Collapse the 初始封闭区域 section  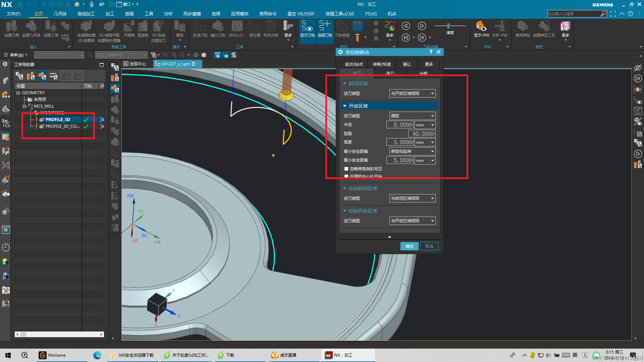point(344,188)
